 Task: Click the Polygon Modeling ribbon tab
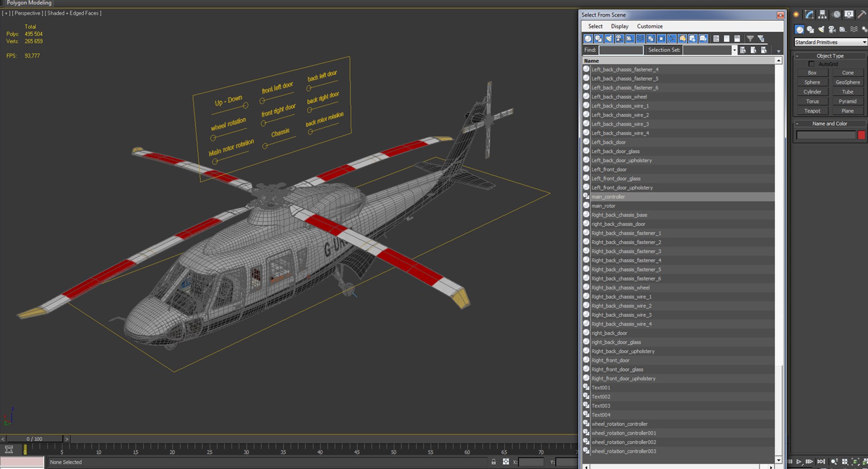click(x=29, y=3)
